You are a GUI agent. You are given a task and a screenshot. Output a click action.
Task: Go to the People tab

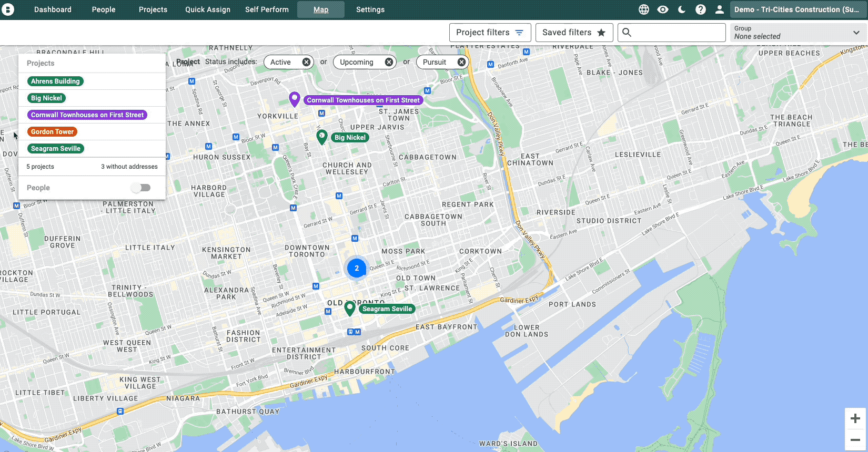pos(104,9)
